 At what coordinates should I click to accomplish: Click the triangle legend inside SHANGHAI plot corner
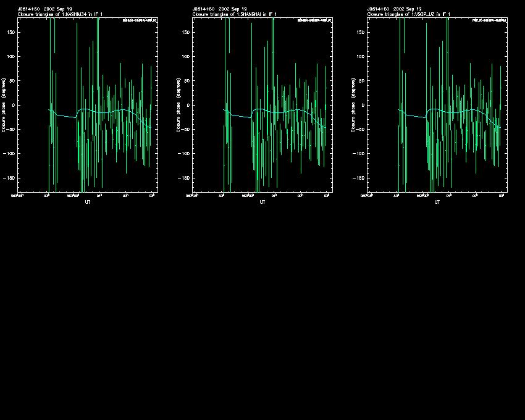pyautogui.click(x=314, y=20)
